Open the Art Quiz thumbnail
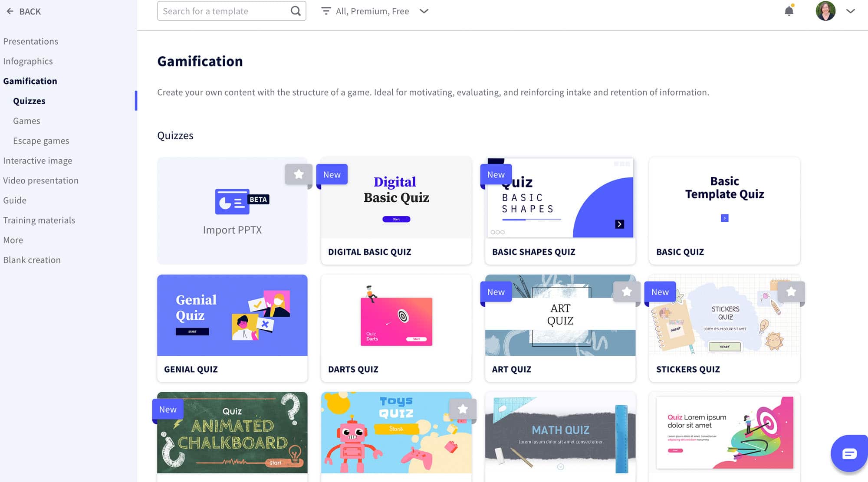Image resolution: width=868 pixels, height=482 pixels. click(x=560, y=315)
